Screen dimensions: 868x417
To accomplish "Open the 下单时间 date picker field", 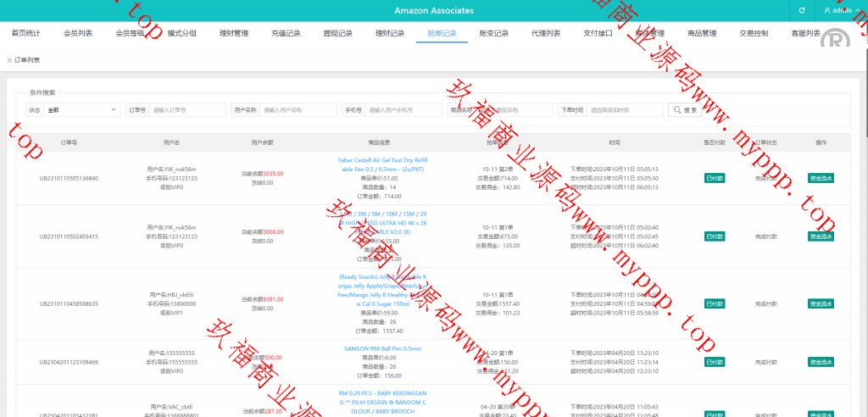I will tap(625, 110).
